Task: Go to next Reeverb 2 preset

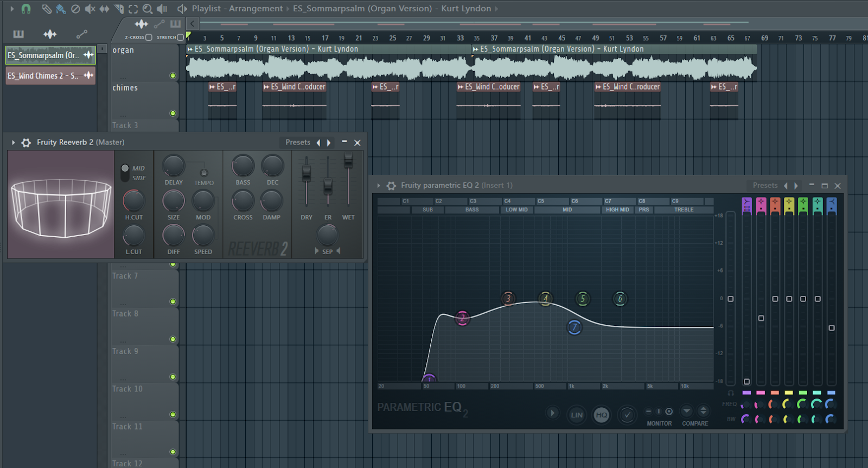Action: click(329, 143)
